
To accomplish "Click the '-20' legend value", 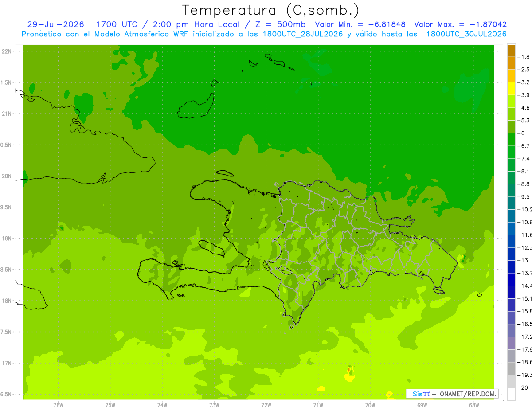I will coord(523,388).
